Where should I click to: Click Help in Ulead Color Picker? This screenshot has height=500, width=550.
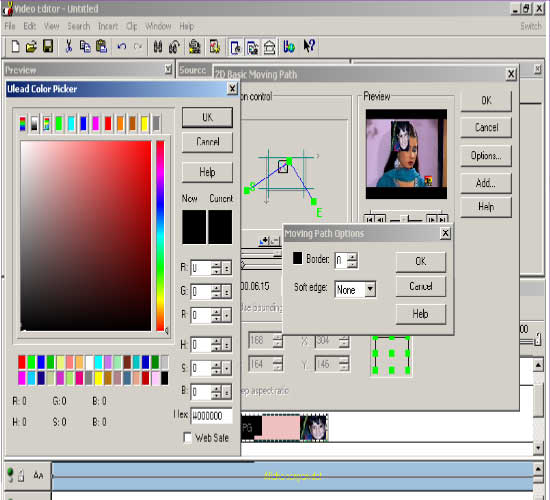207,172
